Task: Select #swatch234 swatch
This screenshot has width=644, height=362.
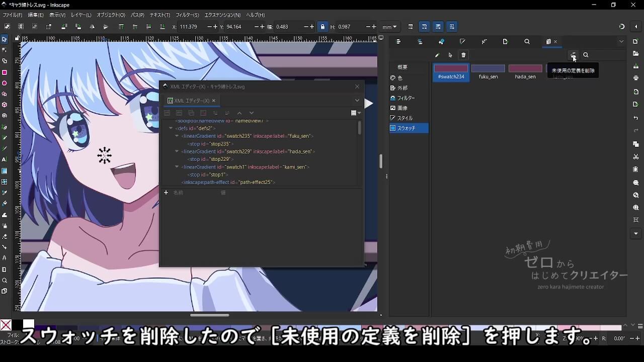Action: tap(451, 72)
